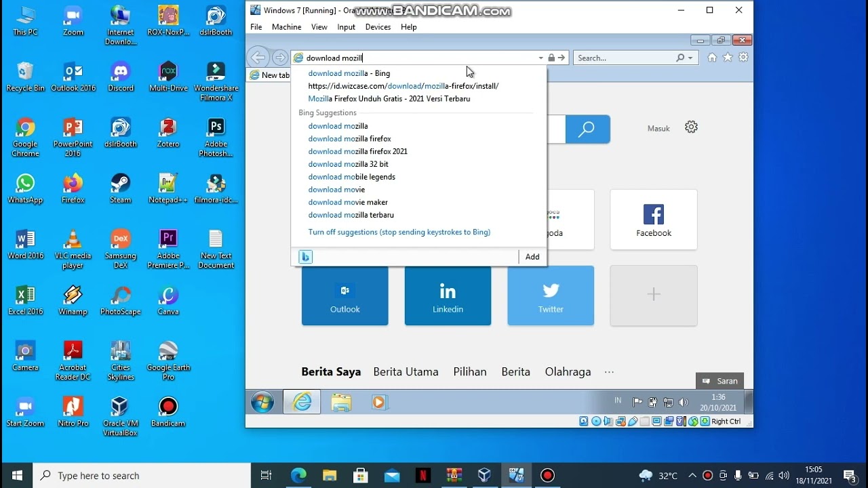The width and height of the screenshot is (868, 488).
Task: Click Masuk sign-in link
Action: 658,128
